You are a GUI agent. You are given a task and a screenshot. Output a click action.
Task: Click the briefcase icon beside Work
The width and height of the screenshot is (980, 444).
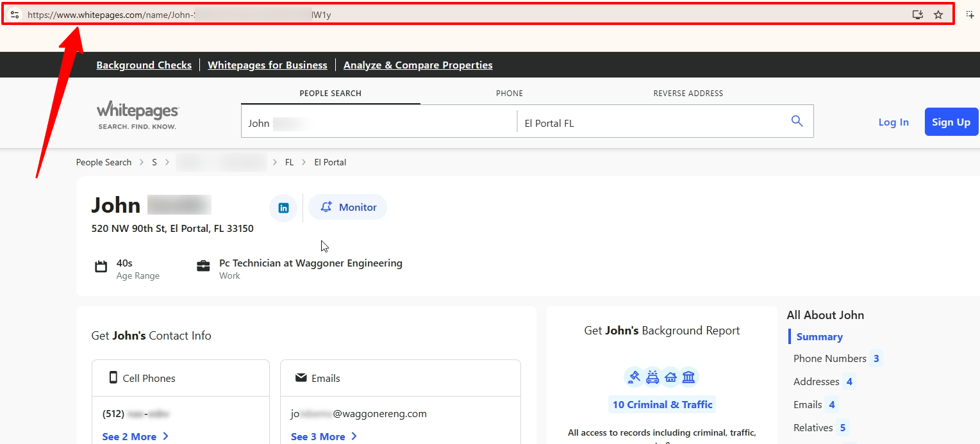coord(203,267)
